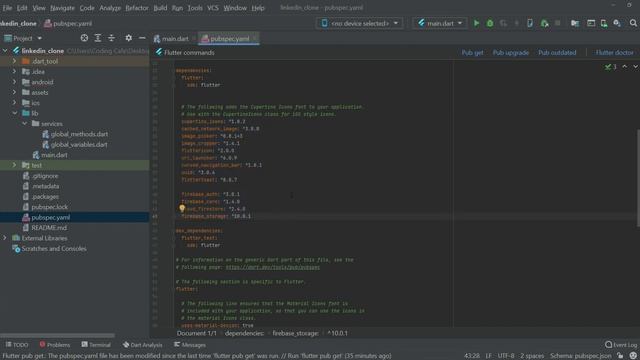Collapse the services folder
Screen dimensions: 640x360
pyautogui.click(x=24, y=124)
